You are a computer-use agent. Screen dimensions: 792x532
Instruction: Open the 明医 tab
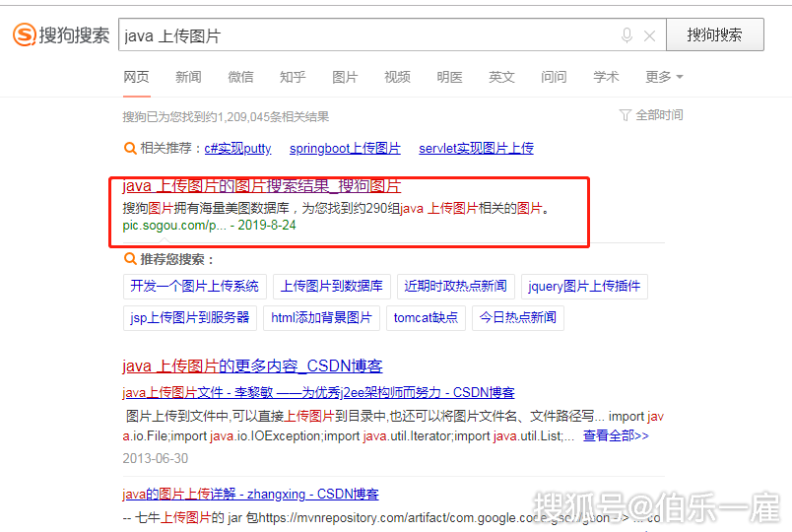(x=449, y=77)
